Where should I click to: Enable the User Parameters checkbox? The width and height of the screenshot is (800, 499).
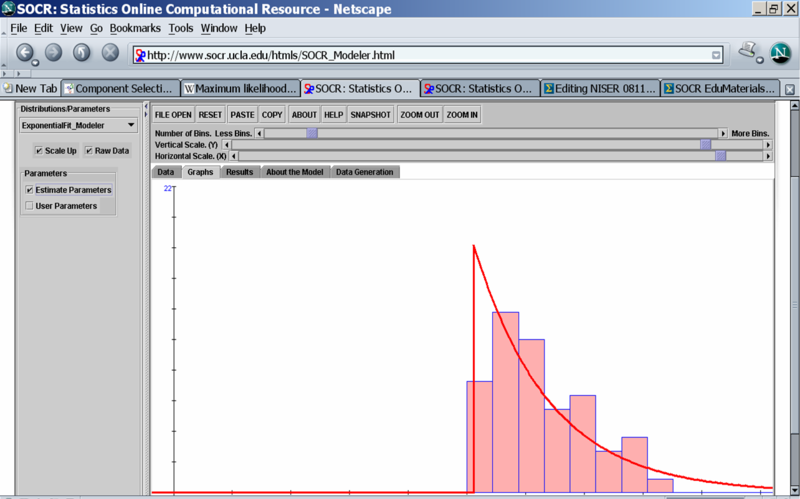click(29, 206)
